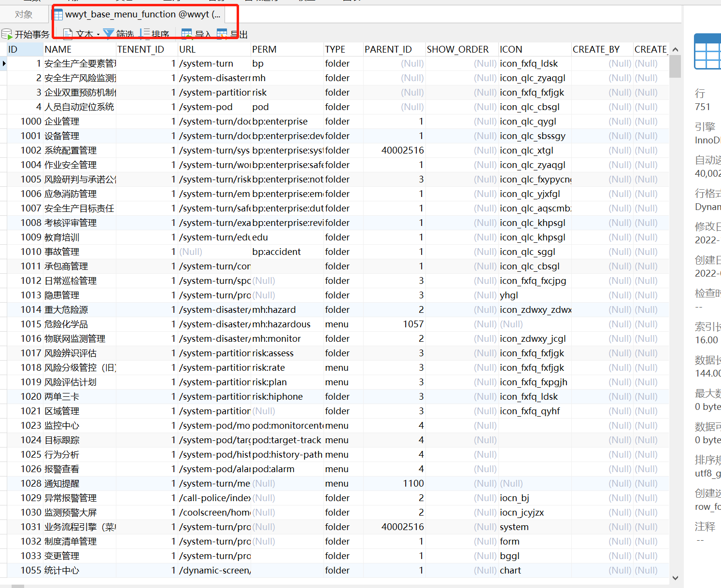Select the ICON cell icon_qlc_sbssgy
Viewport: 721px width, 588px height.
(535, 136)
